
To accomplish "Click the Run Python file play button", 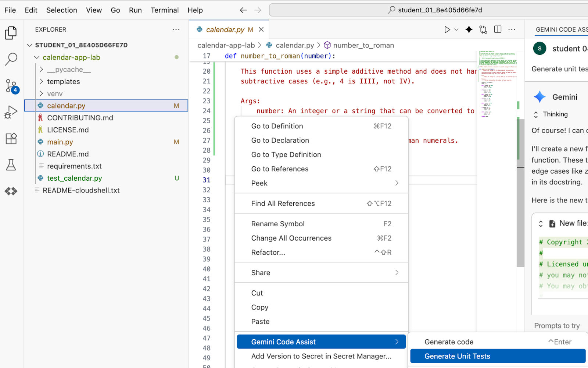I will [x=447, y=30].
